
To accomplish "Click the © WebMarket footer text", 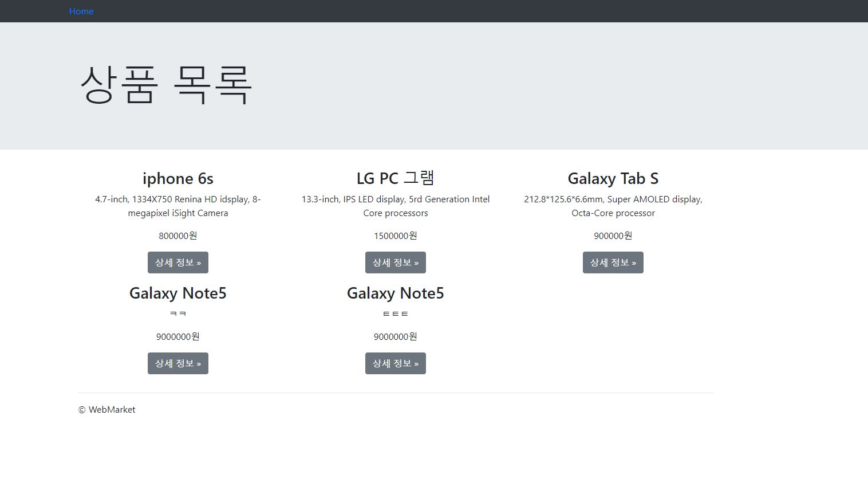I will tap(107, 409).
